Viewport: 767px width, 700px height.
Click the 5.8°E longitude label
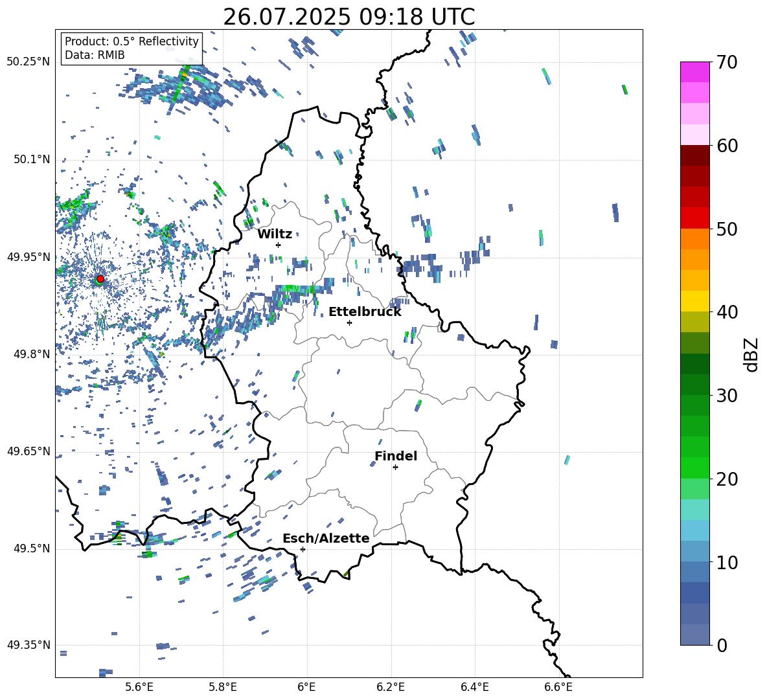[223, 687]
